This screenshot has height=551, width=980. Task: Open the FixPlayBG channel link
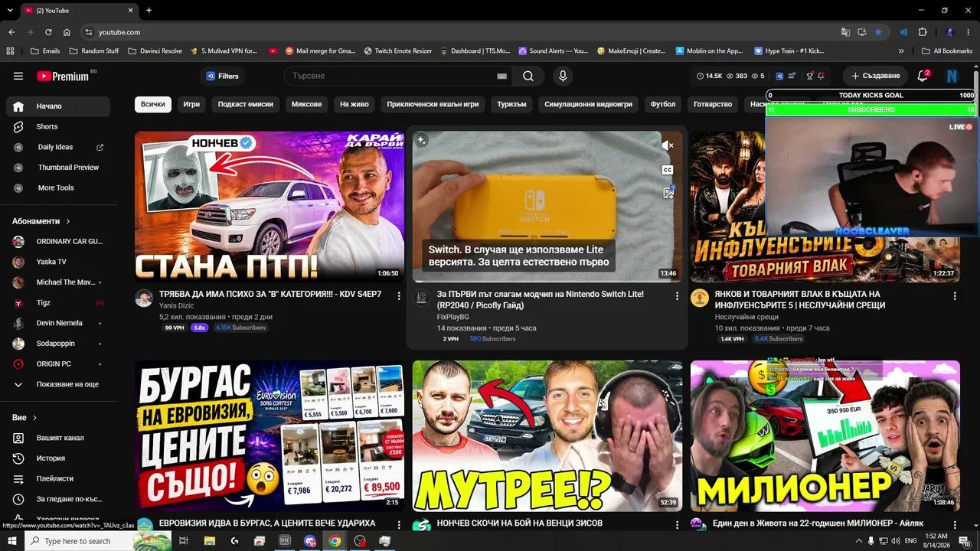[453, 317]
